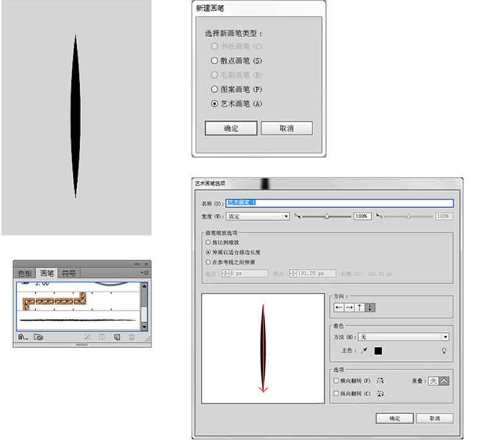Pick key color with the eyedropper

coord(364,350)
